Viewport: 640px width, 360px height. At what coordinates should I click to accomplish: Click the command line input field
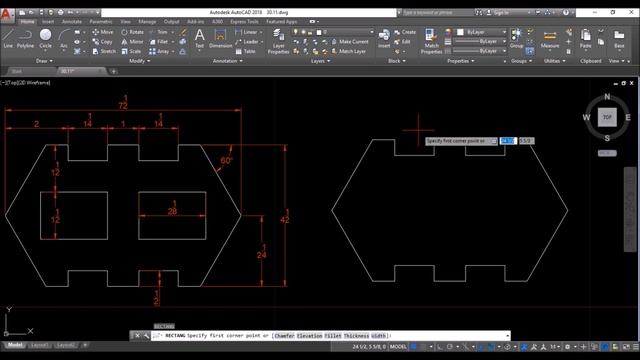tap(331, 336)
